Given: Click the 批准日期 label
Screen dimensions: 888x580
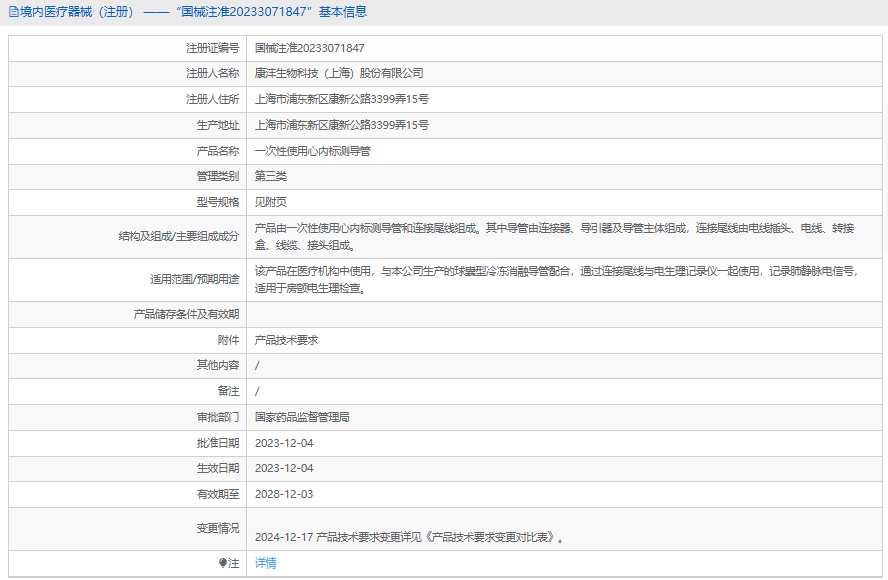Looking at the screenshot, I should coord(218,443).
